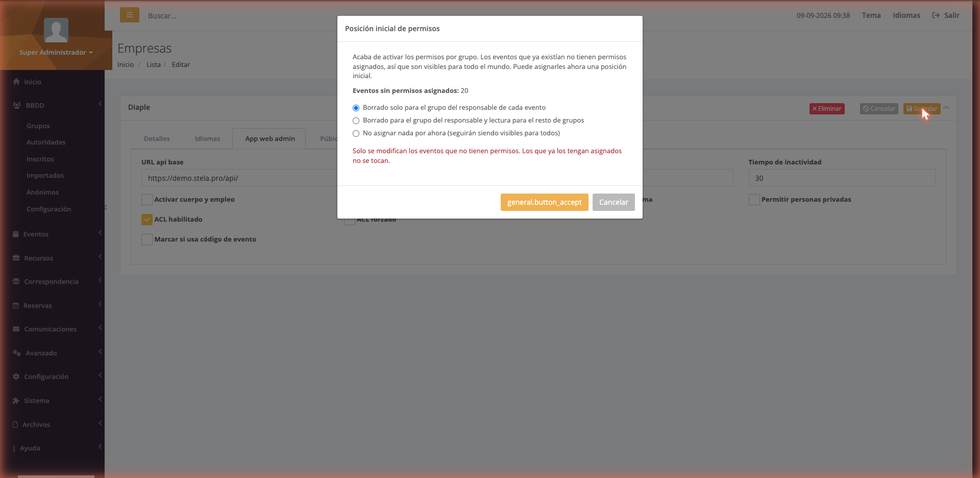Select 'No asignar nada por ahora' option
Viewport: 980px width, 478px height.
point(356,133)
